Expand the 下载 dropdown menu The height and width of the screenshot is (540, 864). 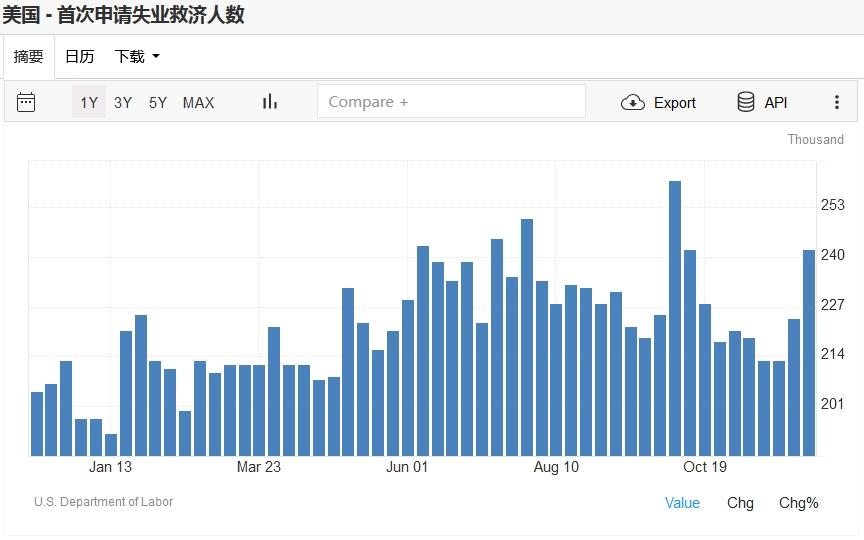(137, 57)
